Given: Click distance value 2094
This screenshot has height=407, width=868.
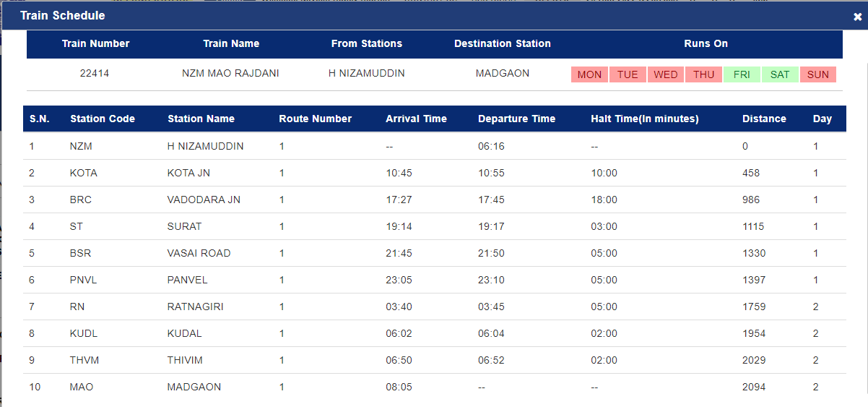Looking at the screenshot, I should pyautogui.click(x=754, y=387).
